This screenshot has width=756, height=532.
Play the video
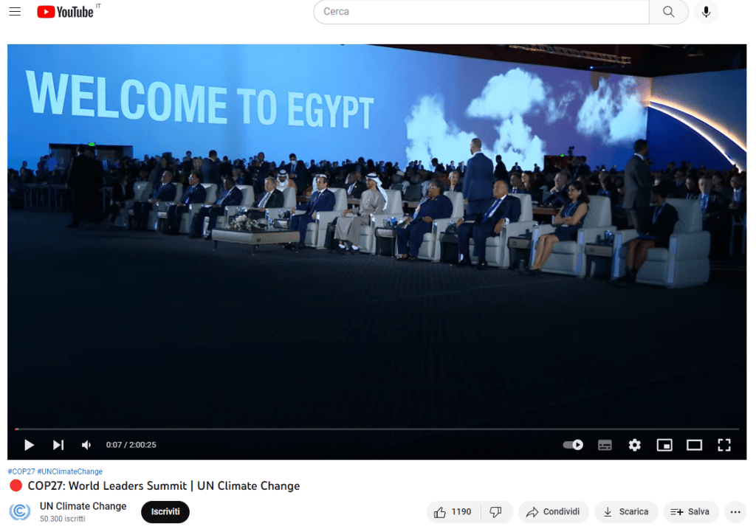29,445
